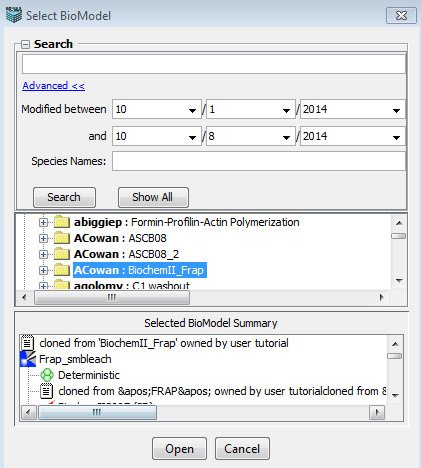Click the folder icon for ACowan : ASCB08
The image size is (421, 468).
(62, 238)
